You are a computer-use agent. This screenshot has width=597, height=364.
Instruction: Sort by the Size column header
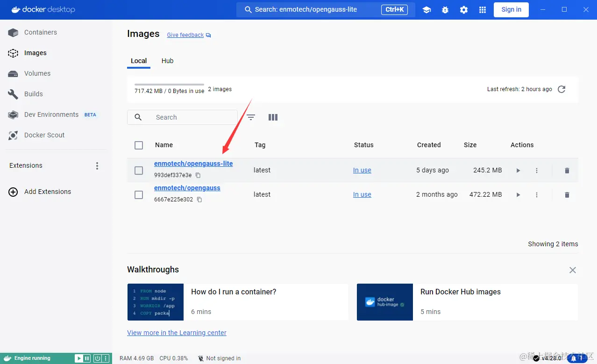470,145
